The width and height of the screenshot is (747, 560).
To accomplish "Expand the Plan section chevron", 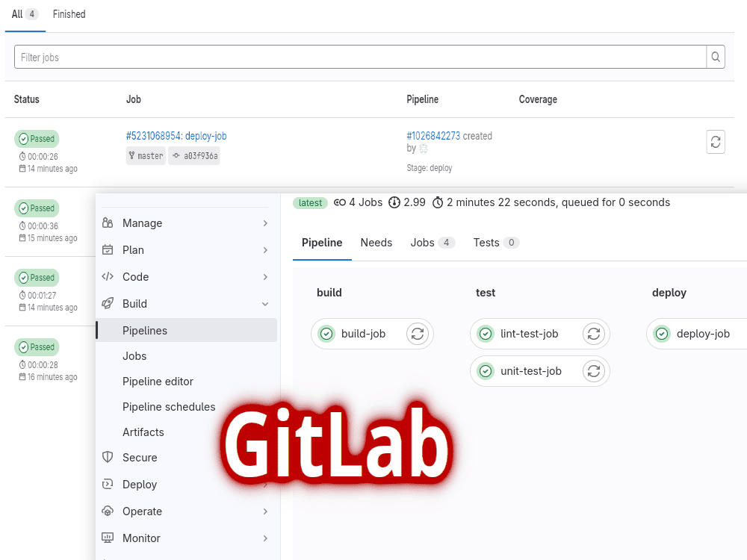I will (265, 250).
